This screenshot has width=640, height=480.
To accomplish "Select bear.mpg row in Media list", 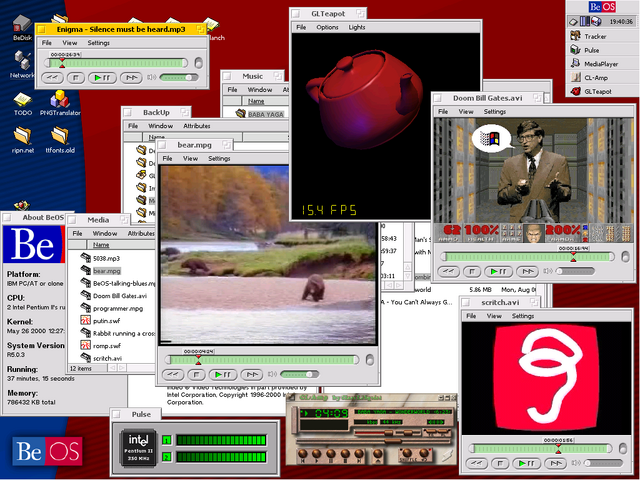I will [x=107, y=271].
